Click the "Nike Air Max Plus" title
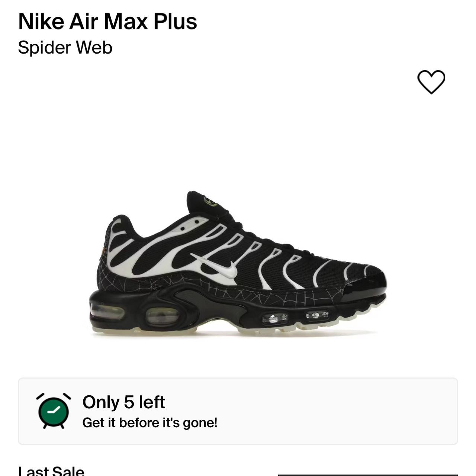This screenshot has height=476, width=476. (107, 21)
